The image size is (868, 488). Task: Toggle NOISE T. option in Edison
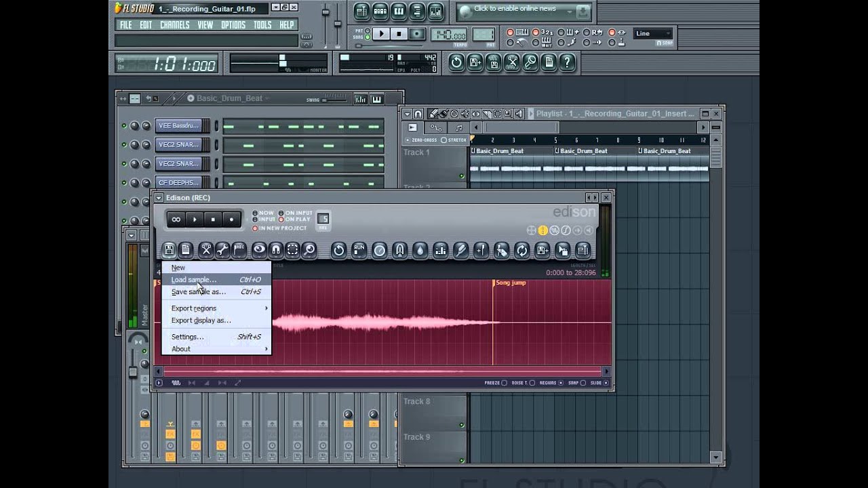tap(523, 383)
